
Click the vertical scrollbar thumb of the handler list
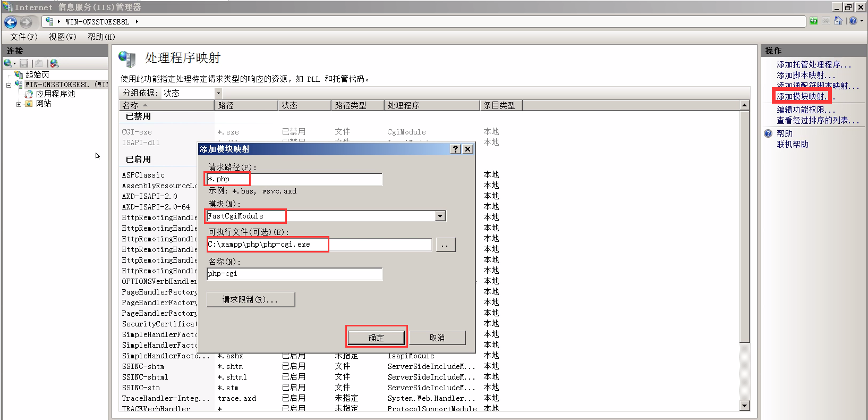pyautogui.click(x=744, y=226)
